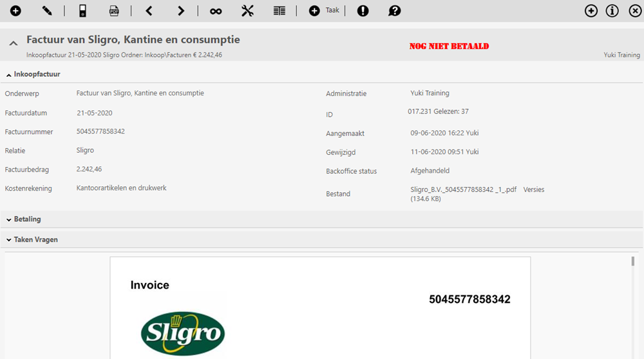Open the PDF document icon
This screenshot has height=359, width=644.
tap(114, 10)
